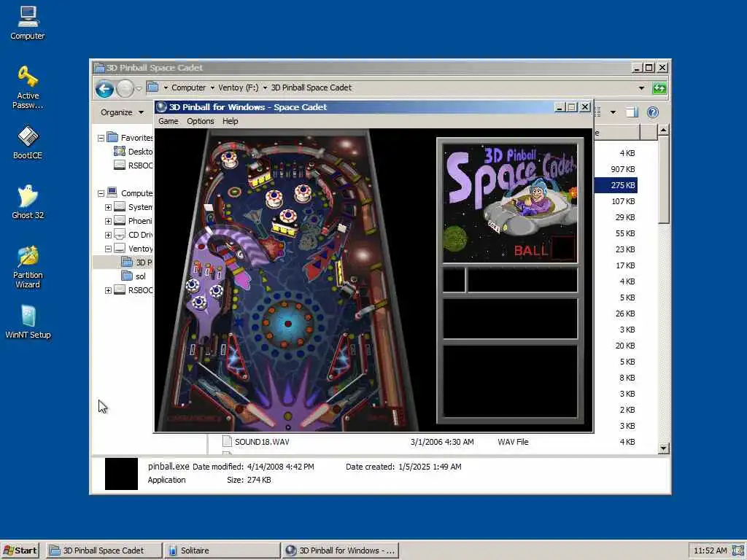The width and height of the screenshot is (747, 560).
Task: Collapse the Computer tree node
Action: pyautogui.click(x=101, y=193)
